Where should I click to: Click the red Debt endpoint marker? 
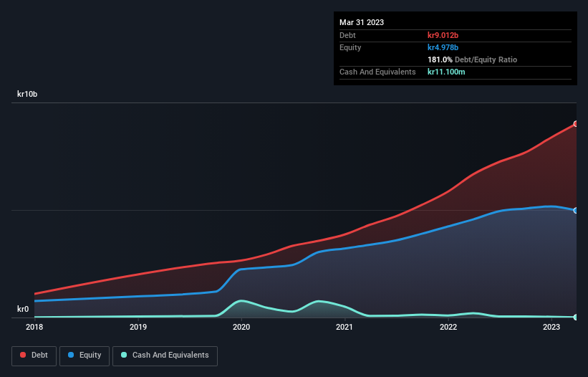coord(576,124)
